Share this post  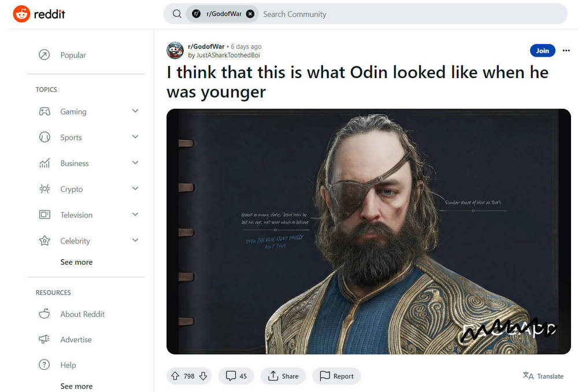[283, 376]
